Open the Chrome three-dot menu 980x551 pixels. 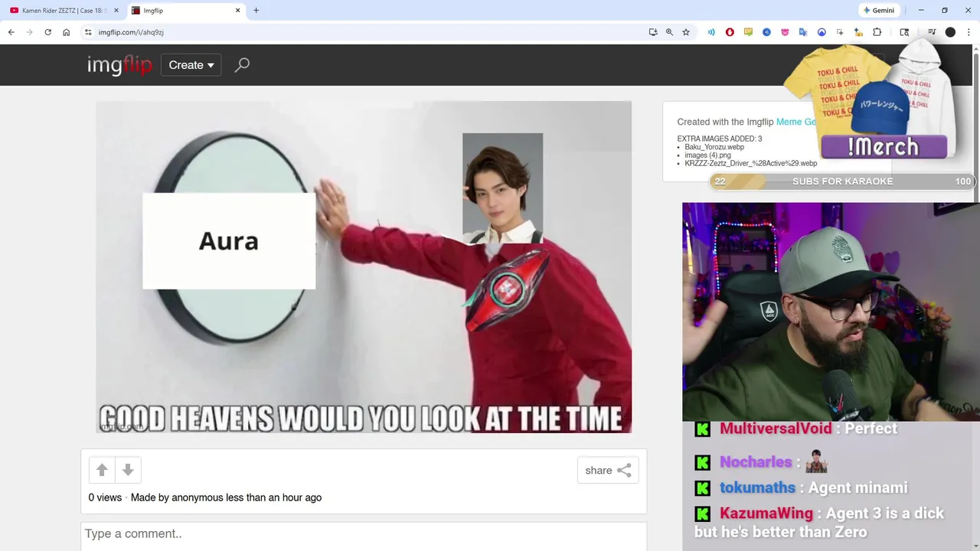(969, 32)
